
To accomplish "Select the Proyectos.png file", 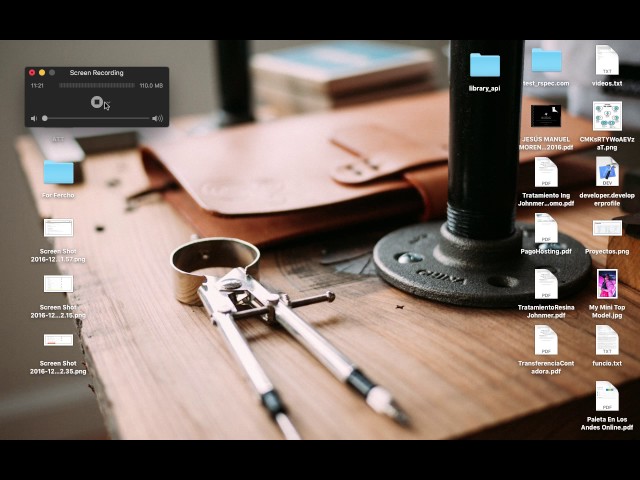I will pyautogui.click(x=607, y=228).
